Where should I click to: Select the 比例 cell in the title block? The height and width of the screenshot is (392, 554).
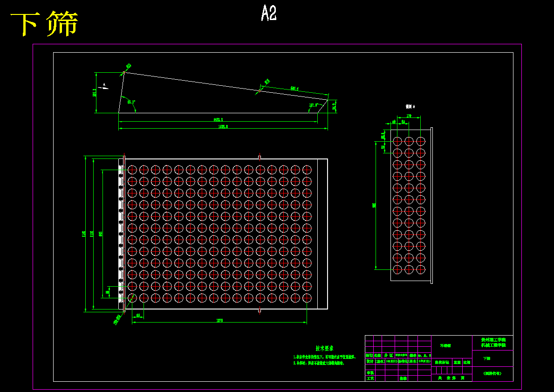pos(467,362)
